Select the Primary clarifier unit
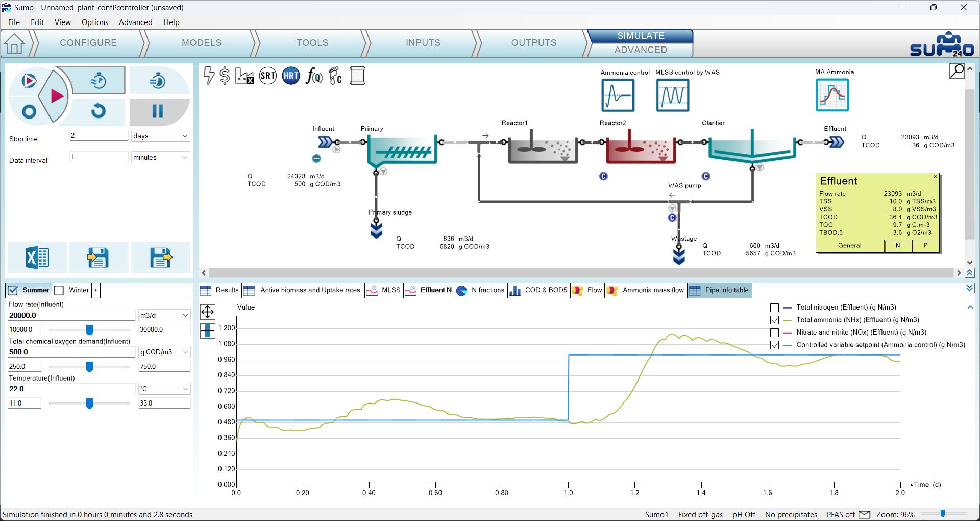The height and width of the screenshot is (521, 980). click(402, 151)
